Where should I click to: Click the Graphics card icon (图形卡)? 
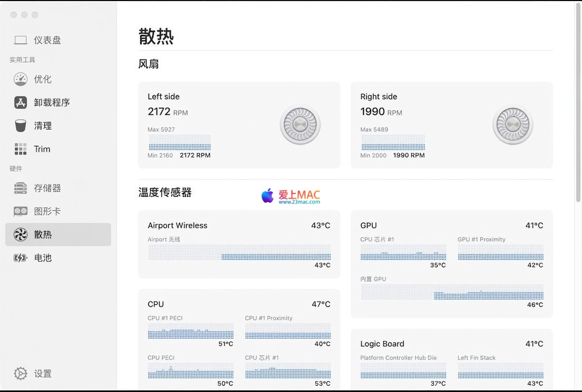[x=21, y=211]
